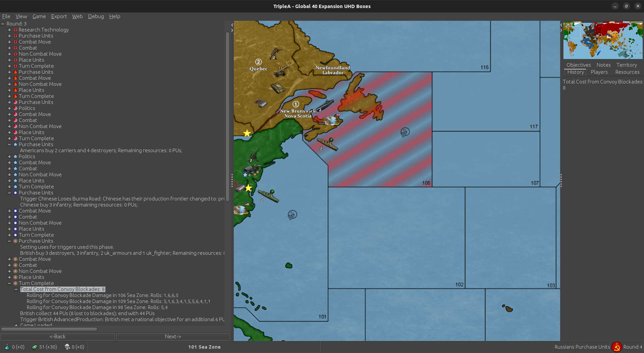Click the suicide tokens skull icon in status bar
Viewport: 644px width, 353px height.
click(x=67, y=347)
